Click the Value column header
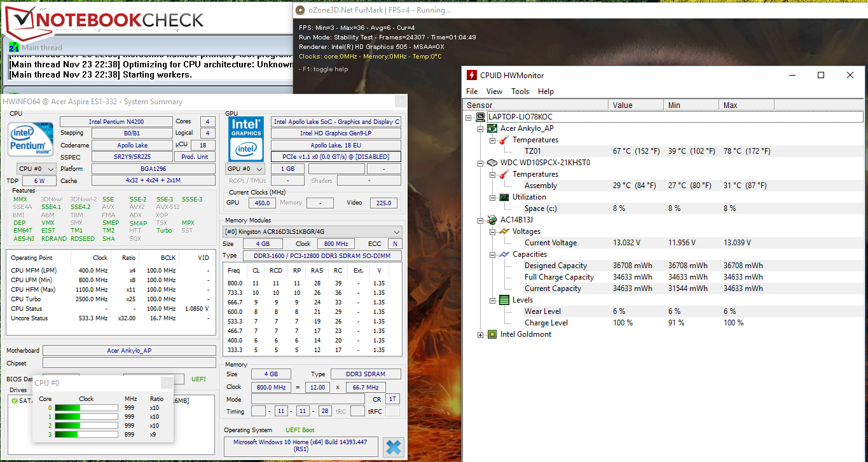Viewport: 868px width, 462px height. click(623, 105)
